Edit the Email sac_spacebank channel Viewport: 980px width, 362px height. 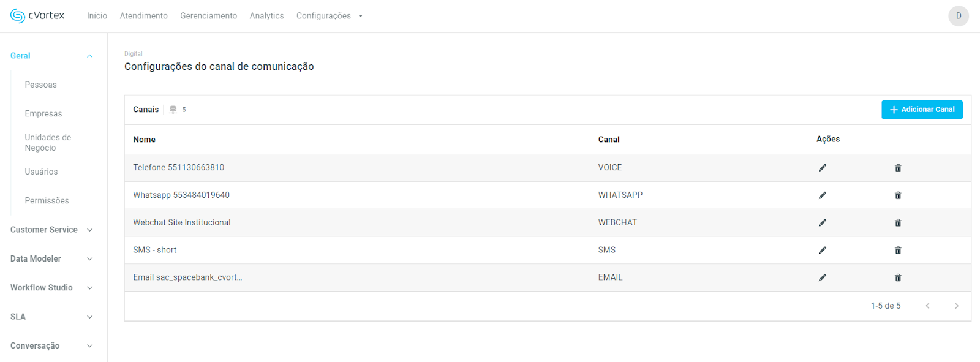click(822, 277)
